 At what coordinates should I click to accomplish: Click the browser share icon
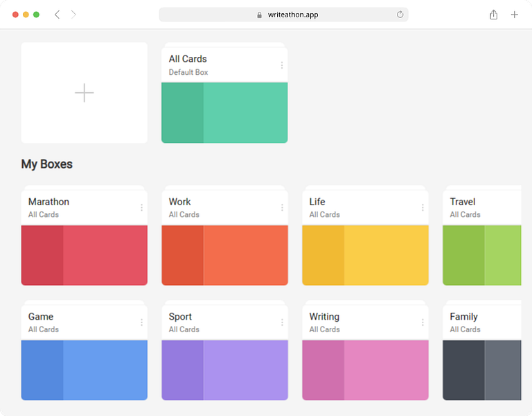click(x=493, y=15)
